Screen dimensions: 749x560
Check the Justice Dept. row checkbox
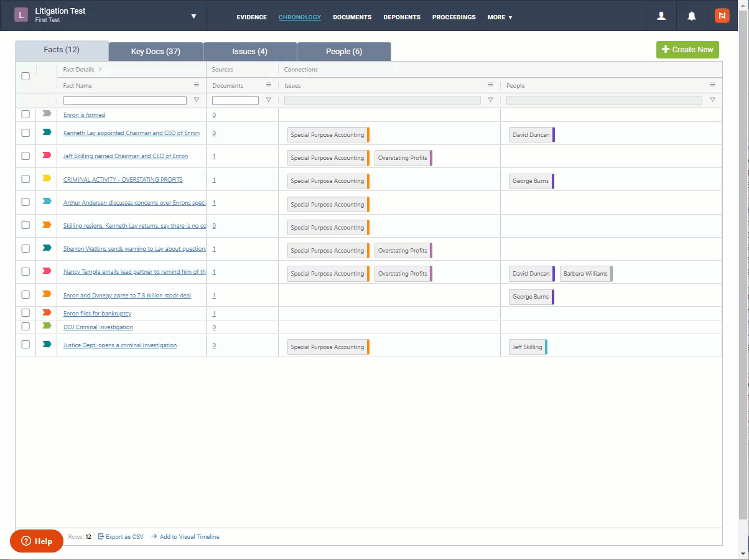26,344
